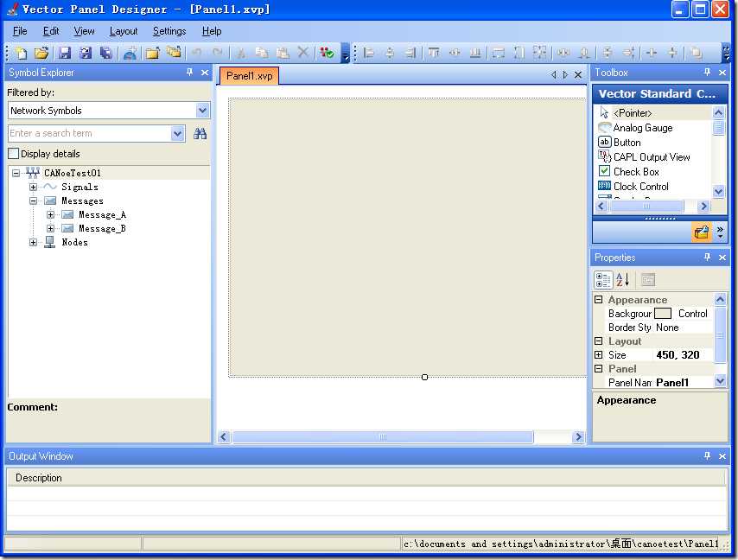This screenshot has width=738, height=560.
Task: Open the Network Symbols filter dropdown
Action: (202, 111)
